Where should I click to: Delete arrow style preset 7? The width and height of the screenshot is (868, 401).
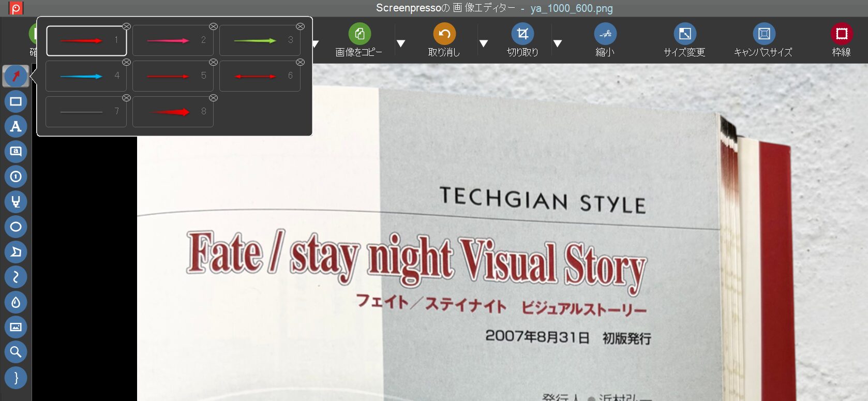coord(126,98)
